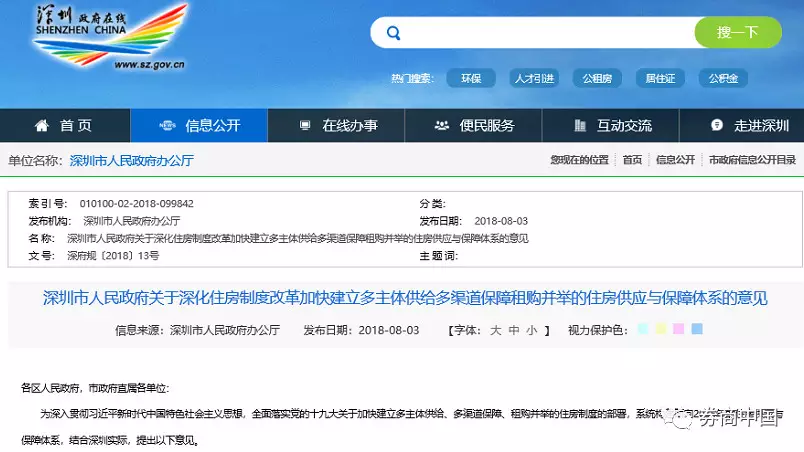Screen dimensions: 804x452
Task: Go to 首页 in breadcrumb
Action: tap(632, 160)
